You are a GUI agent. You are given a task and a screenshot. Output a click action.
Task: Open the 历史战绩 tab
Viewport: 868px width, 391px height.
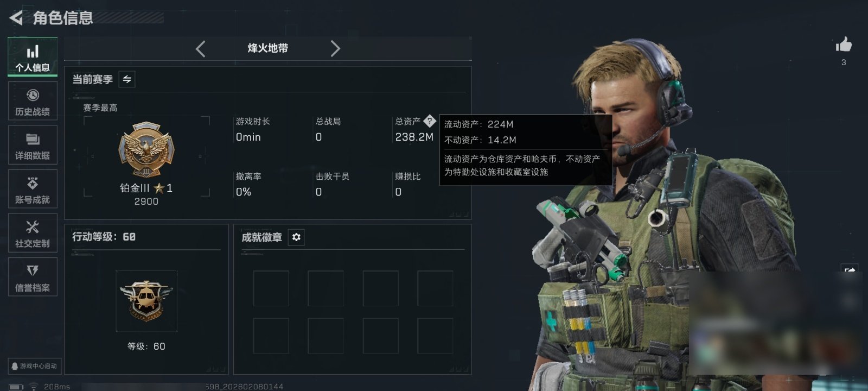(x=33, y=101)
